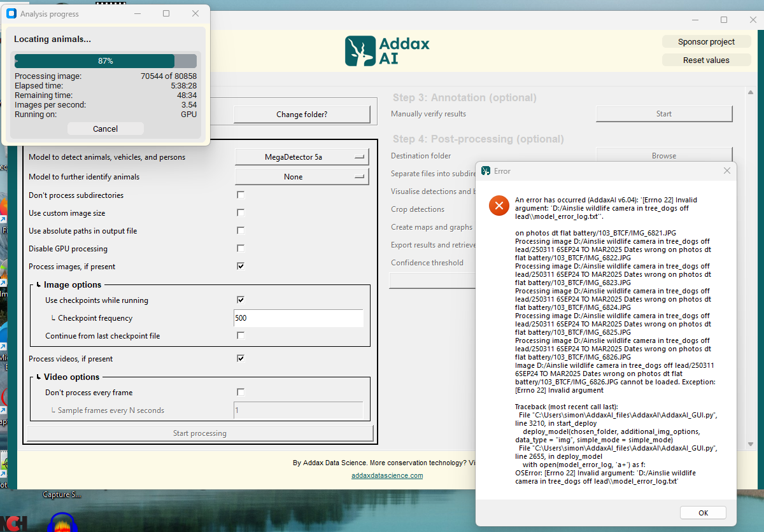The height and width of the screenshot is (532, 764).
Task: Maximize the main AddaxAI window
Action: (724, 20)
